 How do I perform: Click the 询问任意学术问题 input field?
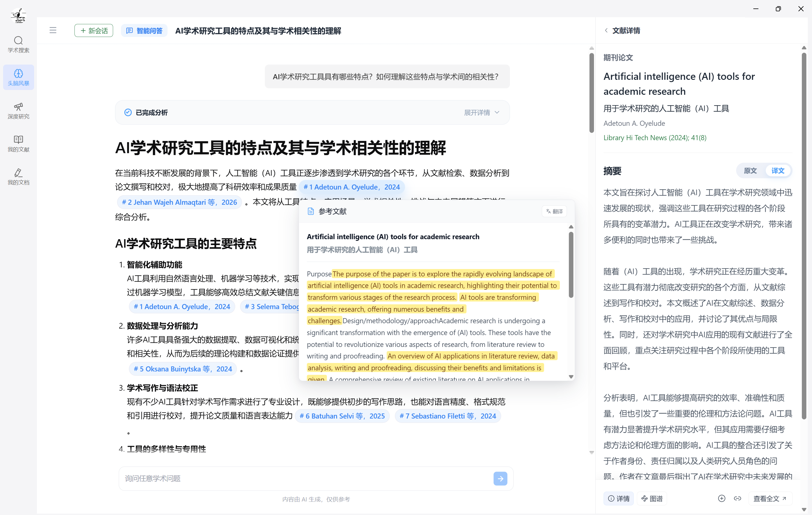[x=303, y=478]
